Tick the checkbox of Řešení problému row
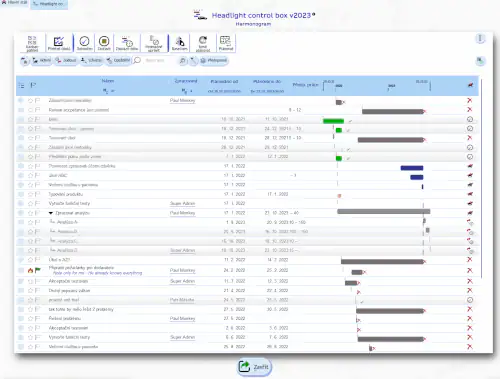 (21, 319)
